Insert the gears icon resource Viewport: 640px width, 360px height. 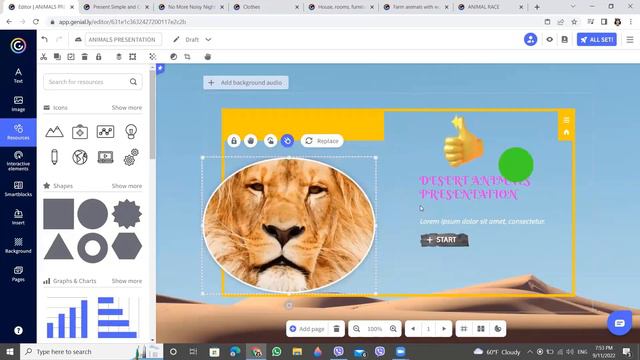coord(131,157)
